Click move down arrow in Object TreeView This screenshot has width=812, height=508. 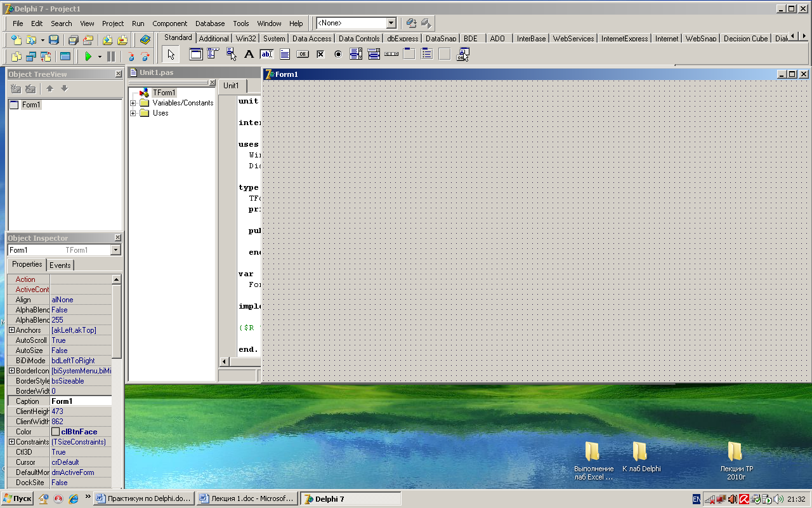point(64,89)
